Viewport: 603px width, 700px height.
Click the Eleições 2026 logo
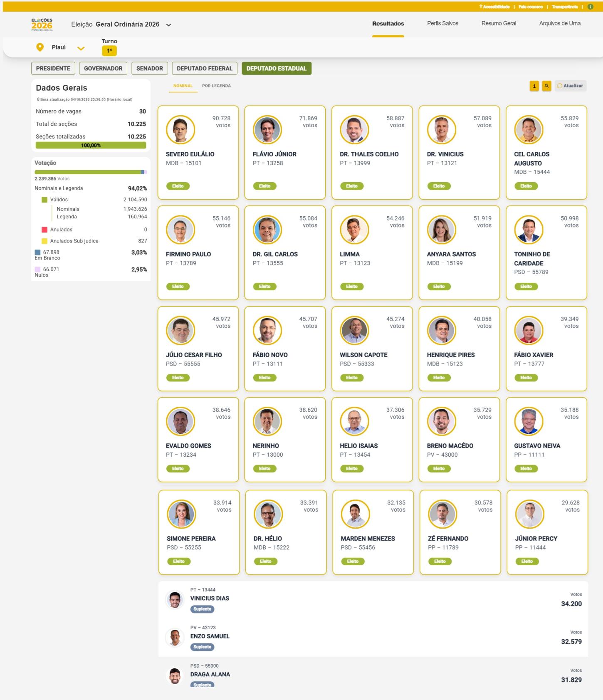coord(42,24)
